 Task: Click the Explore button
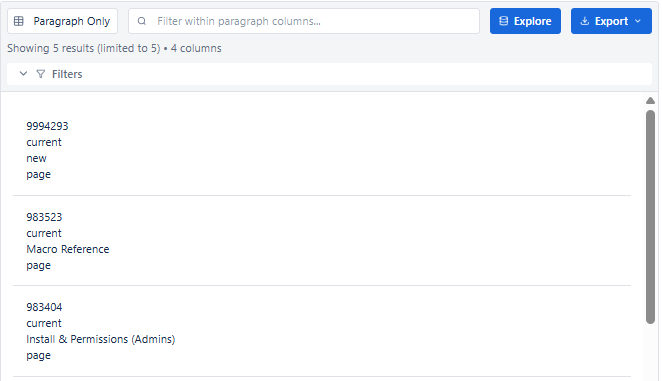coord(525,21)
